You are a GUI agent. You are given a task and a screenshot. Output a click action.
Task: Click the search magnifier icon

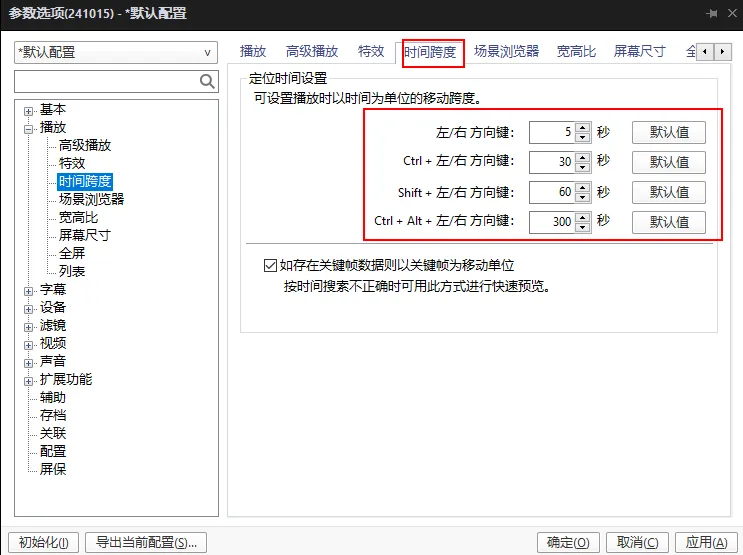click(207, 82)
